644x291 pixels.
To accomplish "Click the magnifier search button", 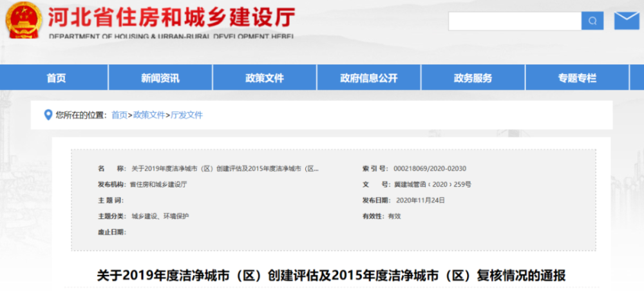I will point(592,21).
